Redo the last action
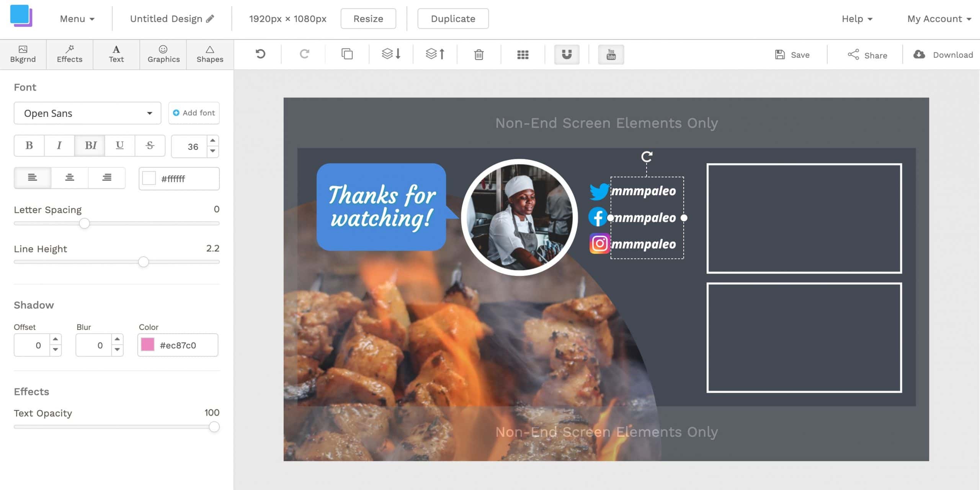This screenshot has height=490, width=980. 304,54
